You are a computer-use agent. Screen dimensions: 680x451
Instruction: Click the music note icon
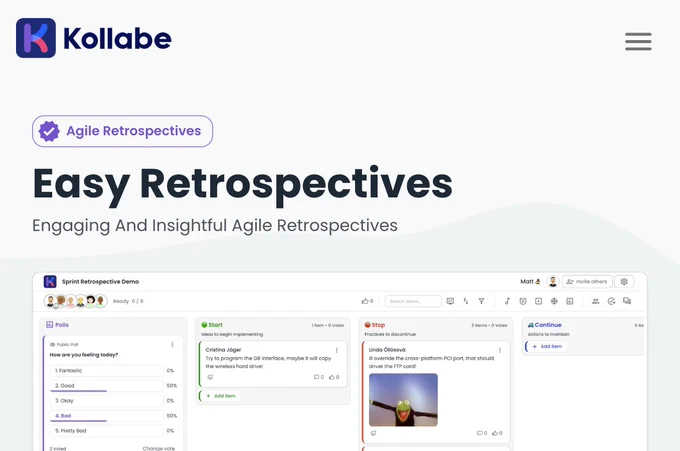[x=507, y=301]
